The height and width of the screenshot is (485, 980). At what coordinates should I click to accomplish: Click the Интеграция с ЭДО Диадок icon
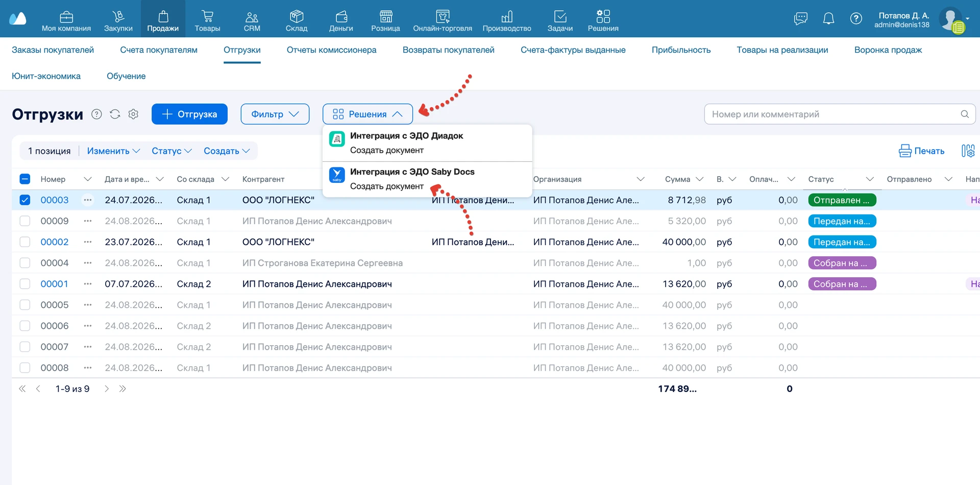tap(337, 139)
